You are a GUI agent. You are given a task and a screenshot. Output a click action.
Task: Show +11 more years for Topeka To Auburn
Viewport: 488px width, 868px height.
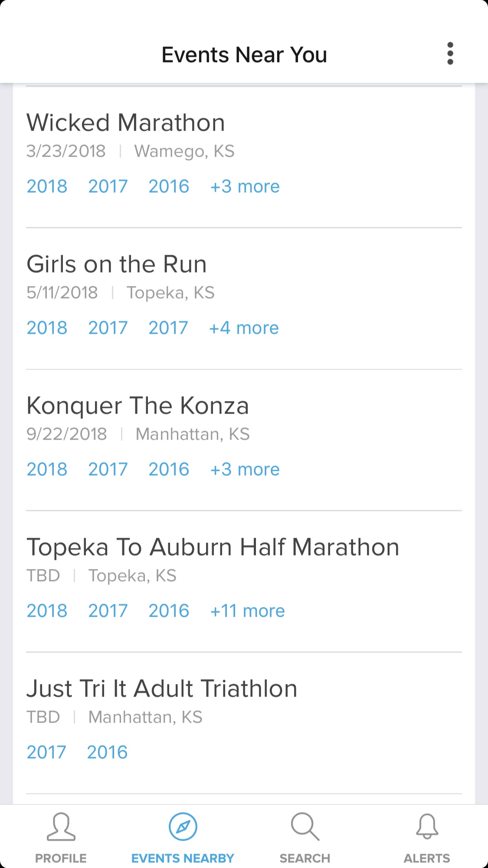(x=247, y=611)
